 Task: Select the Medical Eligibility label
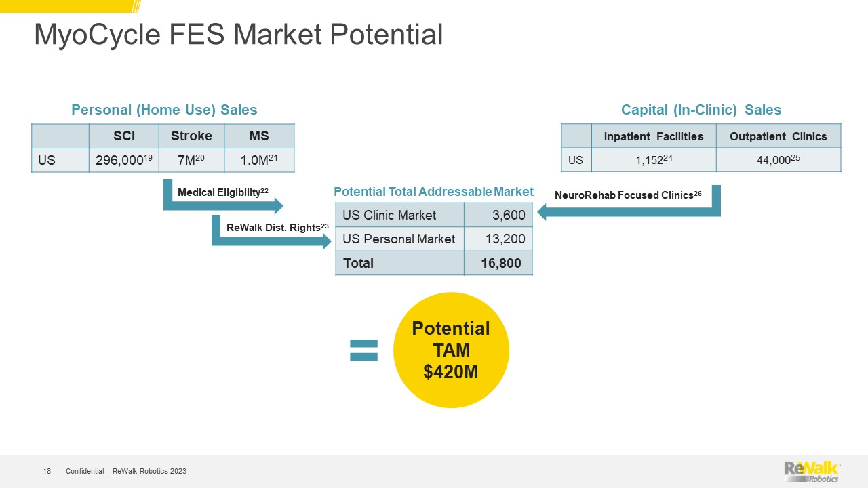(223, 193)
